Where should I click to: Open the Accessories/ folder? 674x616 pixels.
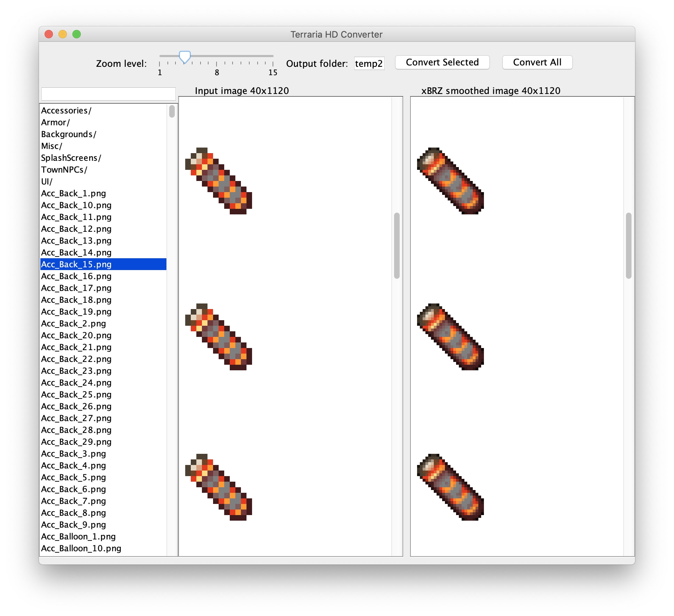(x=103, y=110)
